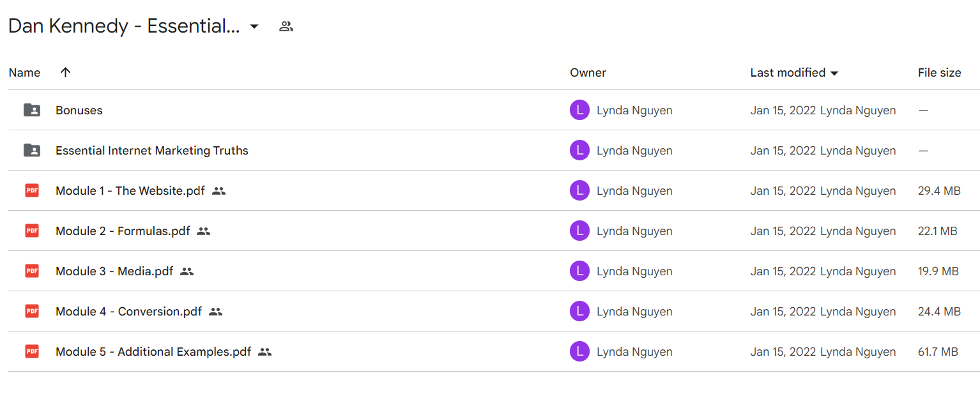The image size is (980, 396).
Task: Click owner avatar in Module 4 row
Action: pos(579,311)
